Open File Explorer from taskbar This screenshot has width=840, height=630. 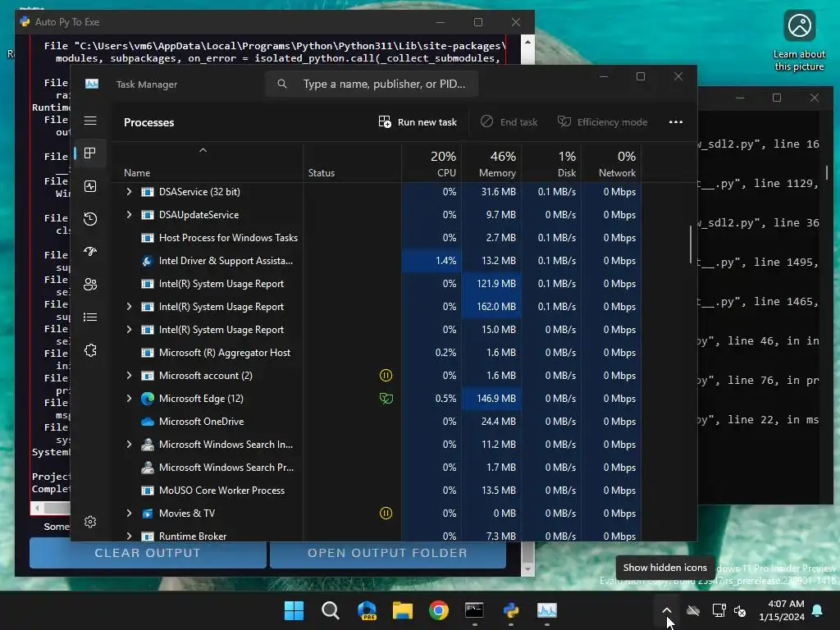pos(403,610)
